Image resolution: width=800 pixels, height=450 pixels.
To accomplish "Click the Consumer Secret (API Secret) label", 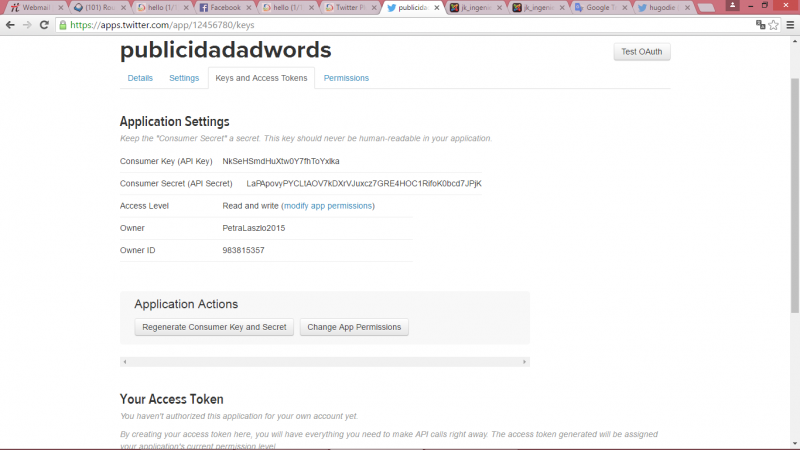I will click(176, 184).
